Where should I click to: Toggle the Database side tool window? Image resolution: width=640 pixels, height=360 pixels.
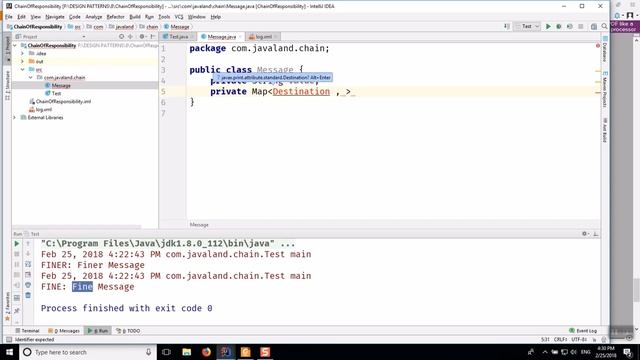pyautogui.click(x=605, y=49)
